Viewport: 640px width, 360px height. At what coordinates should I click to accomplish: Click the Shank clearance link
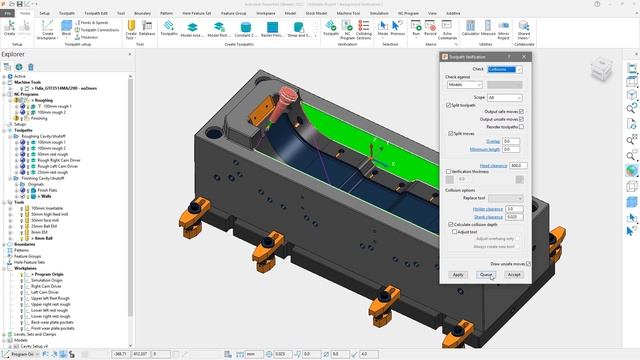(x=488, y=217)
